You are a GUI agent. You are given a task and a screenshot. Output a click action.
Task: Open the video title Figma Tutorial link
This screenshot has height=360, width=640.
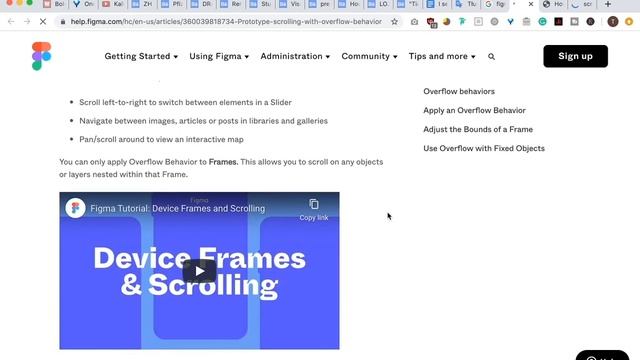coord(178,209)
